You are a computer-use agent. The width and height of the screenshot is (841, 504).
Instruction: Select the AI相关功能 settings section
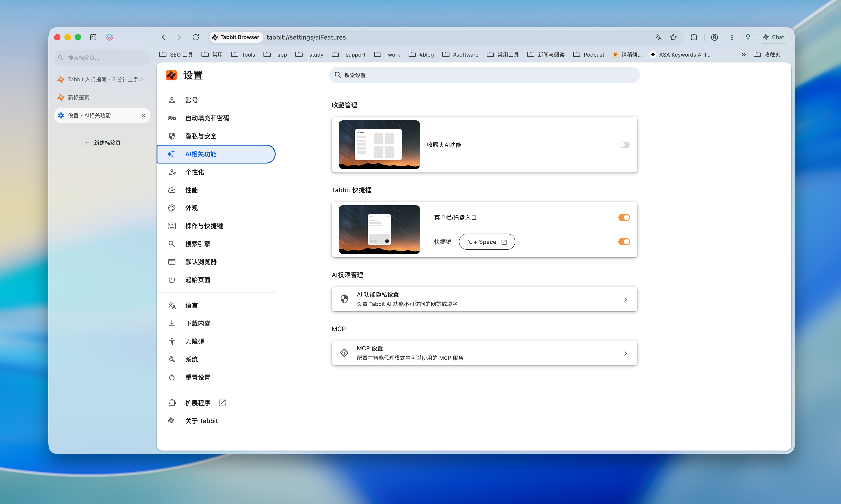point(216,154)
